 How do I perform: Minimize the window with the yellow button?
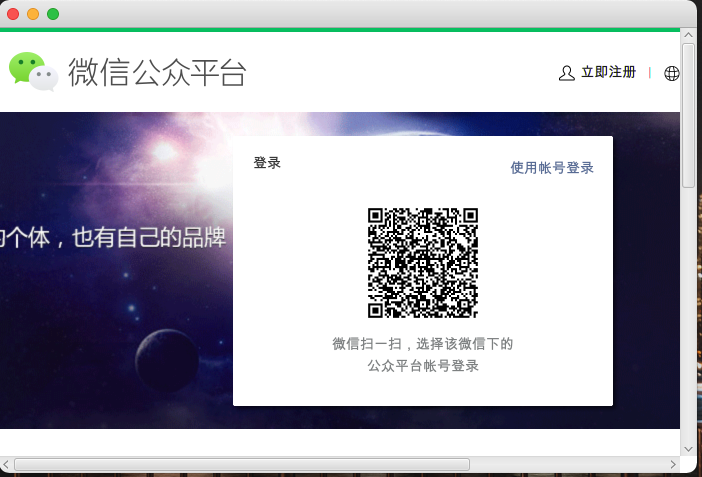point(33,14)
